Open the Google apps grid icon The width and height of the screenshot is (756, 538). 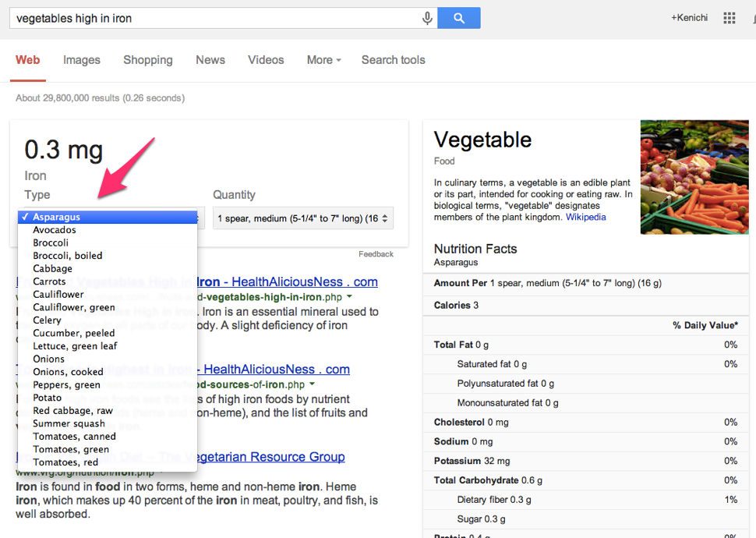729,19
